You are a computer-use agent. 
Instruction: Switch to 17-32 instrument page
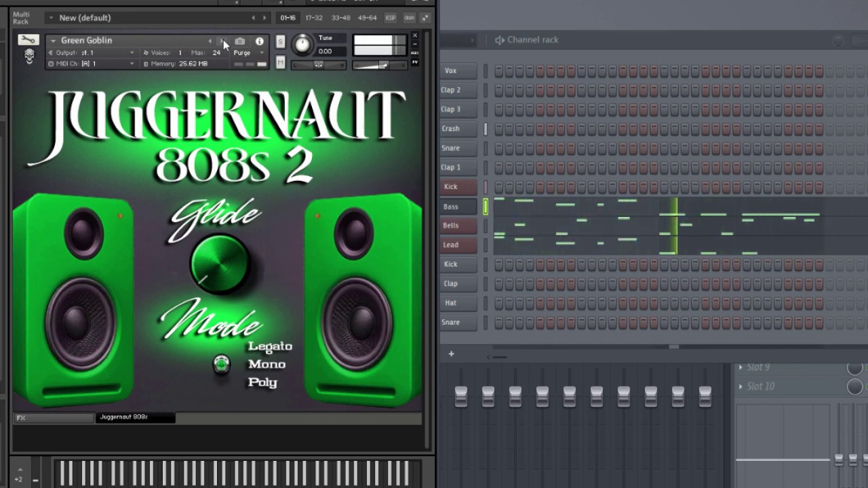[314, 18]
